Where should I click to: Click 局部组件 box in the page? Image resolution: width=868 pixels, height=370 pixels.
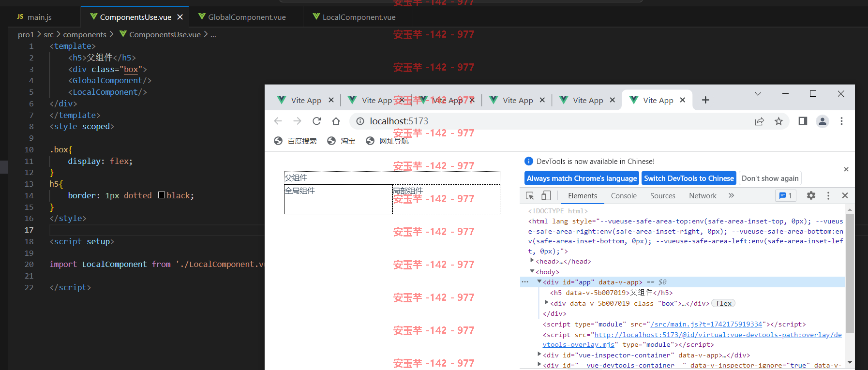click(x=446, y=199)
